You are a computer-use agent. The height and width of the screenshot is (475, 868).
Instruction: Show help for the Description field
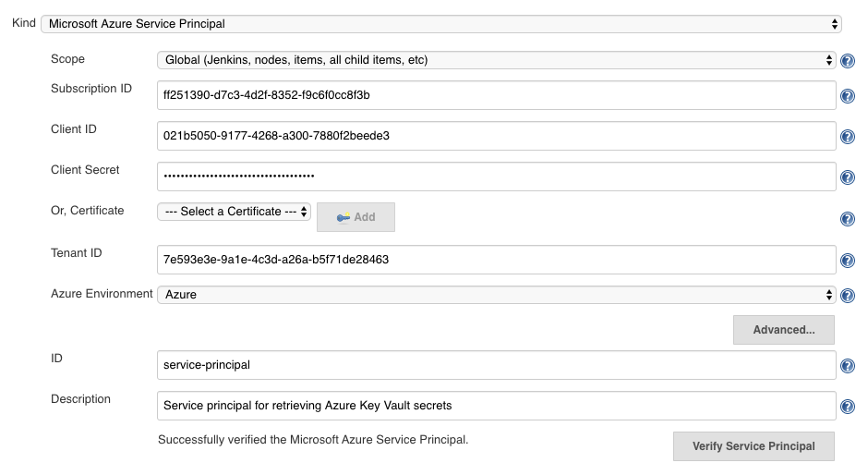[x=847, y=407]
